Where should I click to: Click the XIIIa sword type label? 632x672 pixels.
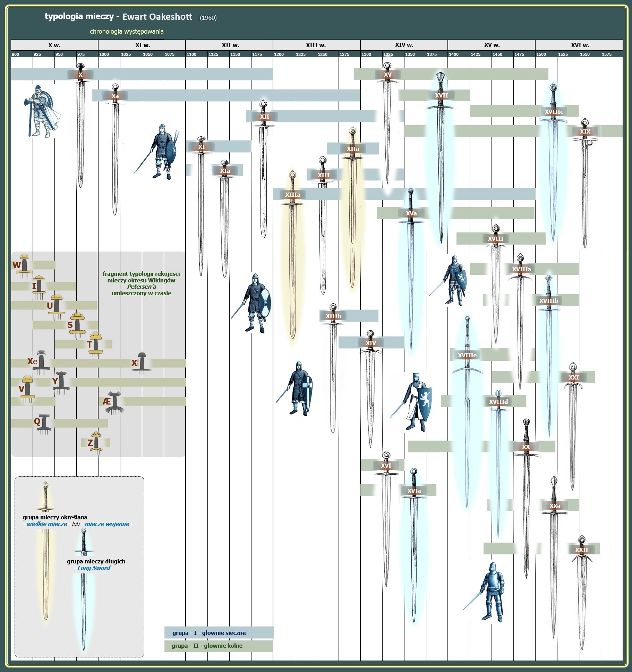[292, 195]
